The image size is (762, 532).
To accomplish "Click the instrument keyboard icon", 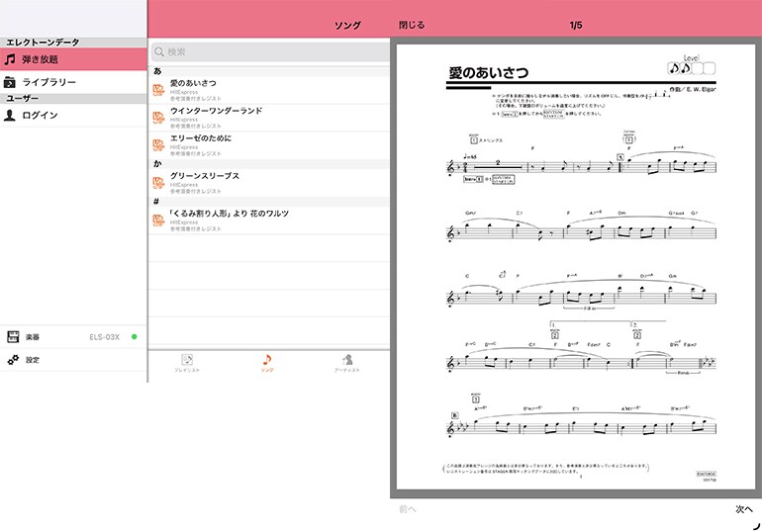I will 13,336.
